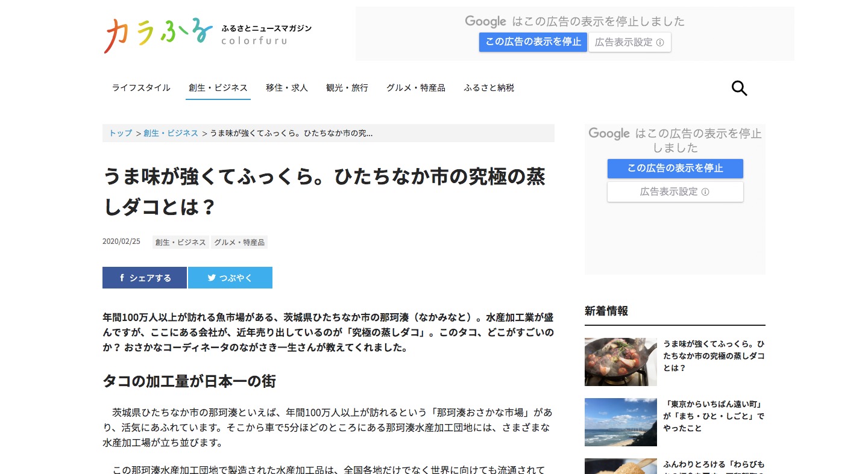Open ライフスタイル menu item

tap(141, 88)
